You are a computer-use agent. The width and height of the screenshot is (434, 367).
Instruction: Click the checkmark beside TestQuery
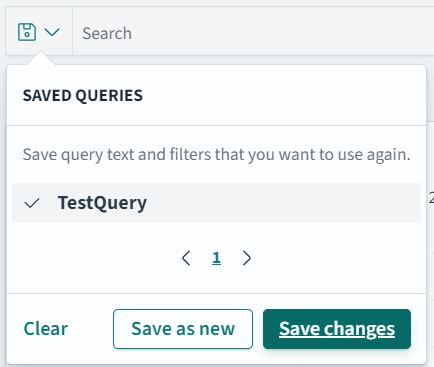[x=32, y=203]
